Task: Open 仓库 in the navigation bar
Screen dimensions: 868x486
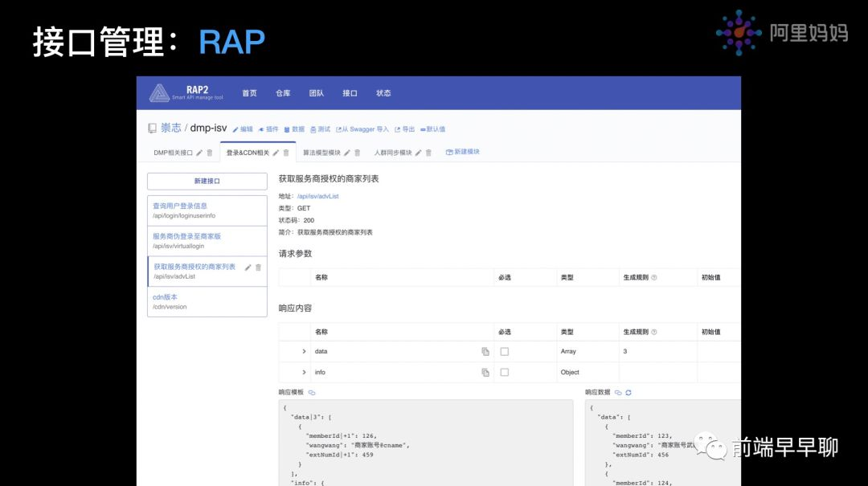Action: click(283, 93)
